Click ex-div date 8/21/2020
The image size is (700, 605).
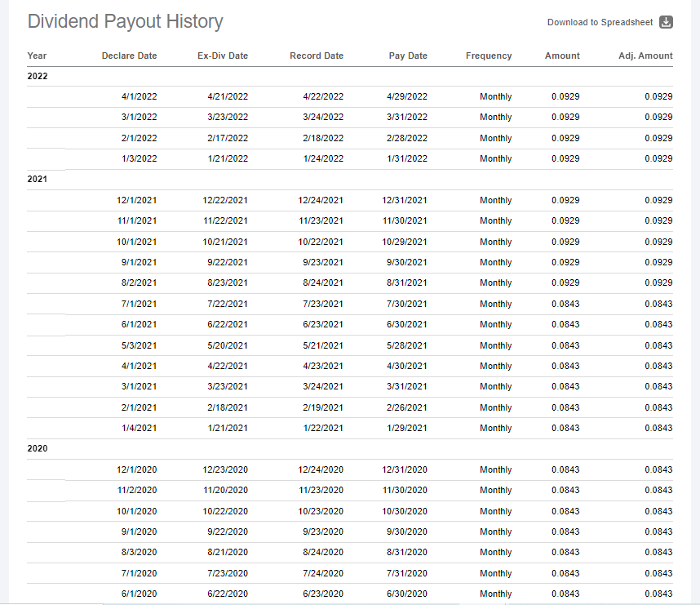(228, 552)
